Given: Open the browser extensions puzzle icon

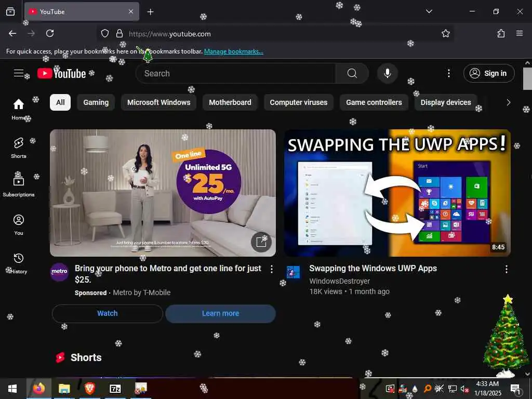Looking at the screenshot, I should click(501, 33).
